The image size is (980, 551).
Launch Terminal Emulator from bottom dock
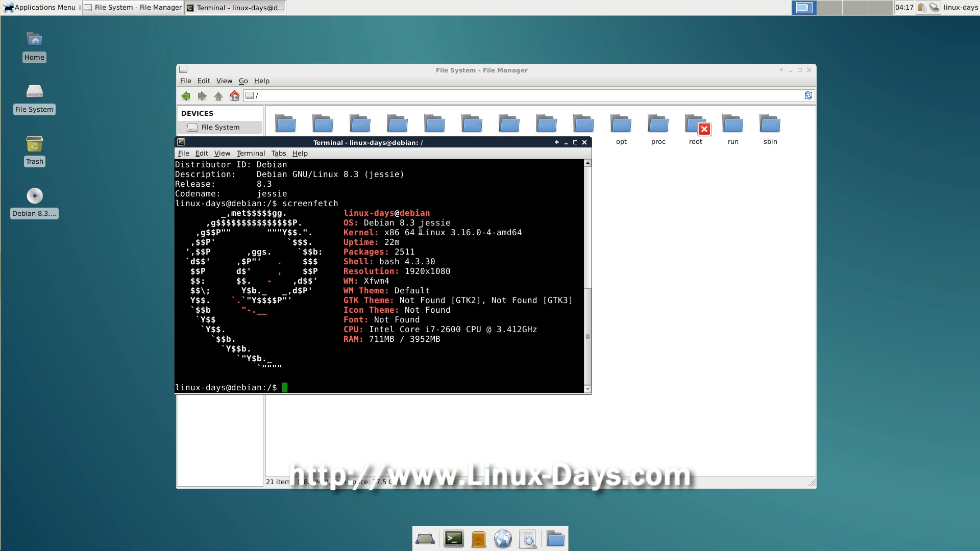point(454,539)
